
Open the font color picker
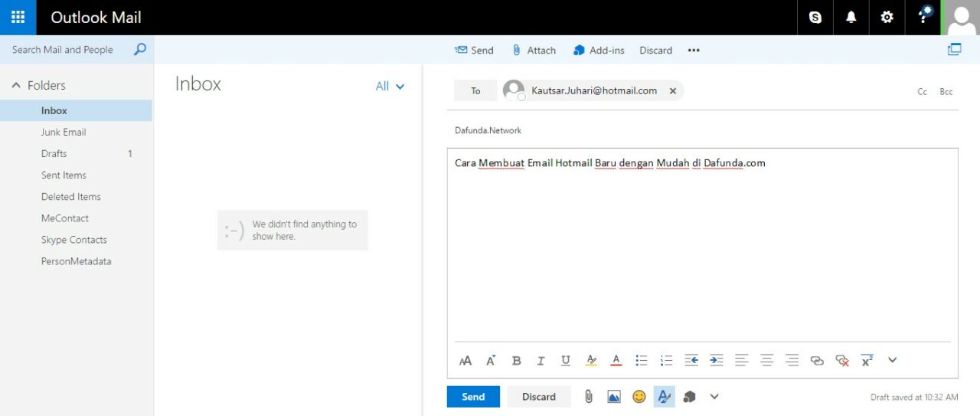[x=616, y=360]
